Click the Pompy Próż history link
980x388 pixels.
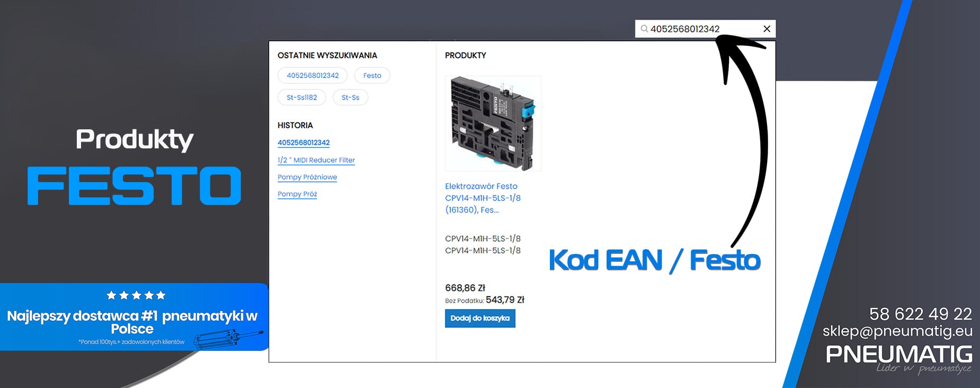click(297, 194)
